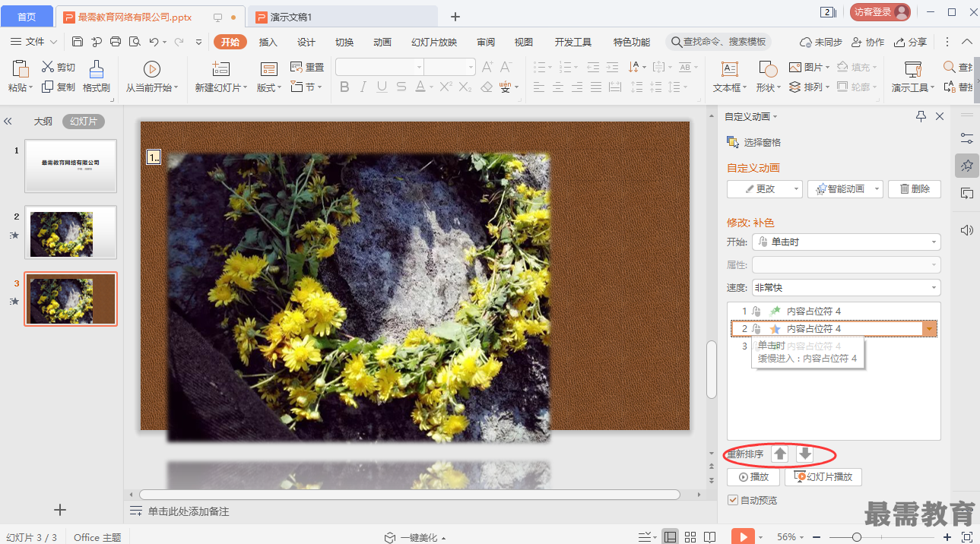Open the file (文件) menu
980x544 pixels.
(34, 42)
